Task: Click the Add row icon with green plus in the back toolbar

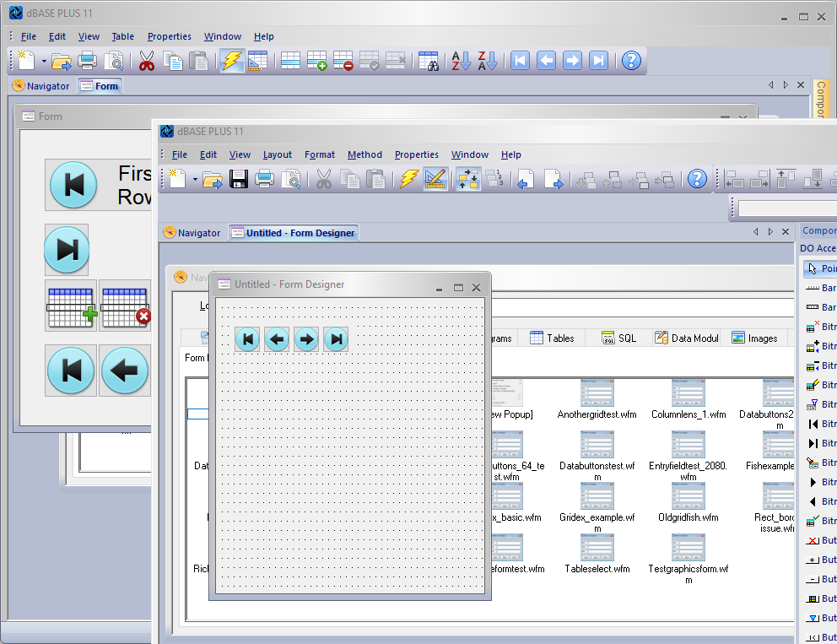Action: 316,61
